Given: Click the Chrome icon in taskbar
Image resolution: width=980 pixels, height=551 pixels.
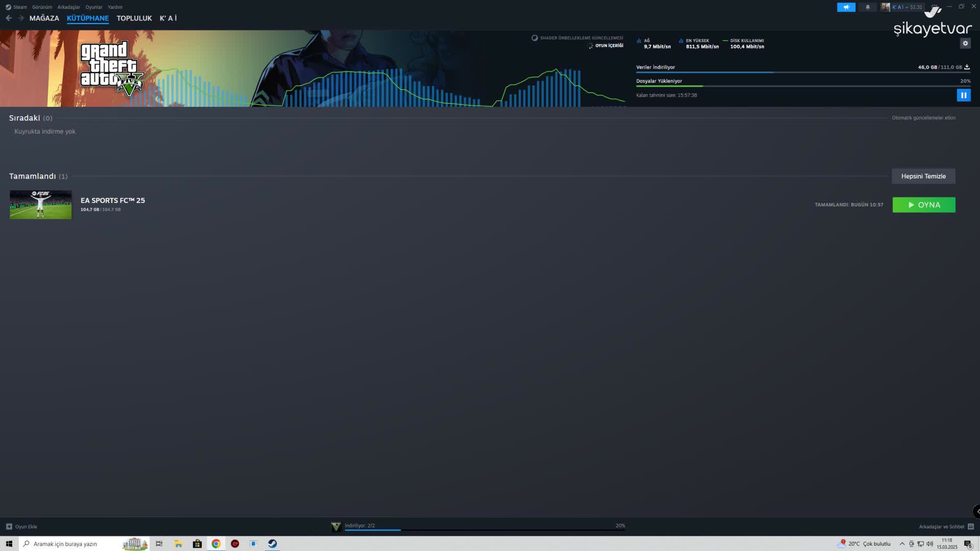Looking at the screenshot, I should click(216, 544).
